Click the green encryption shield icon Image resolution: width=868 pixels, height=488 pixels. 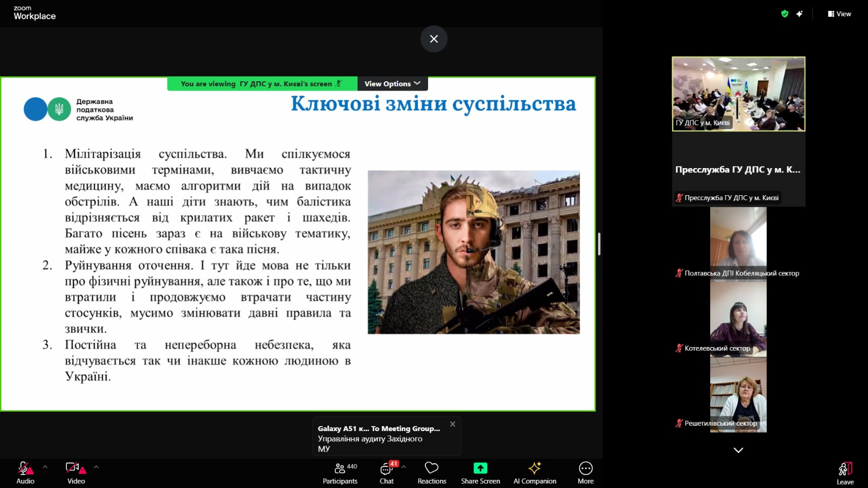784,14
